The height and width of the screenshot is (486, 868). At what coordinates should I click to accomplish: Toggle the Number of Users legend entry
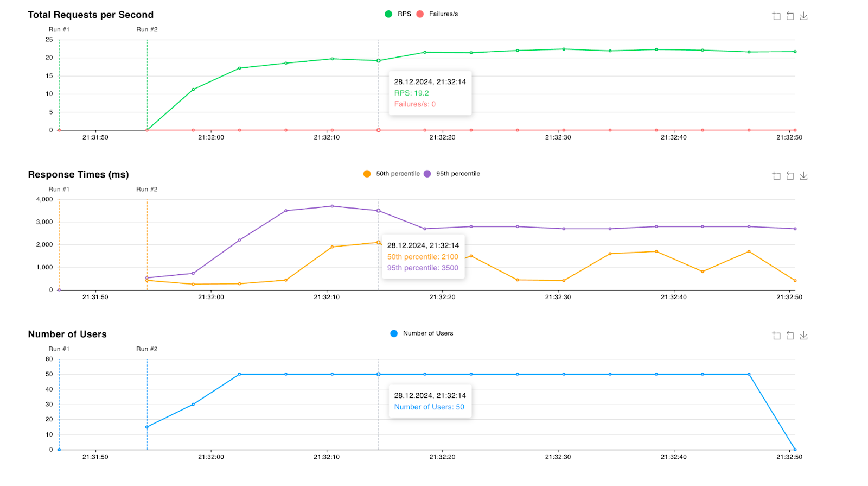pyautogui.click(x=422, y=333)
